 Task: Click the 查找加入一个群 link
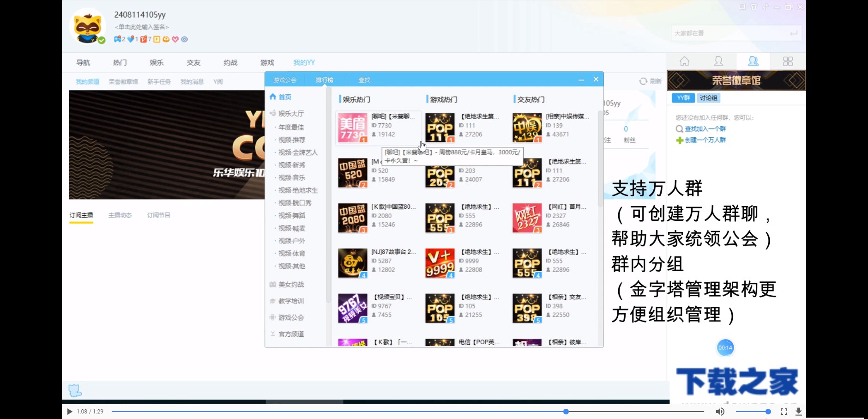tap(705, 129)
